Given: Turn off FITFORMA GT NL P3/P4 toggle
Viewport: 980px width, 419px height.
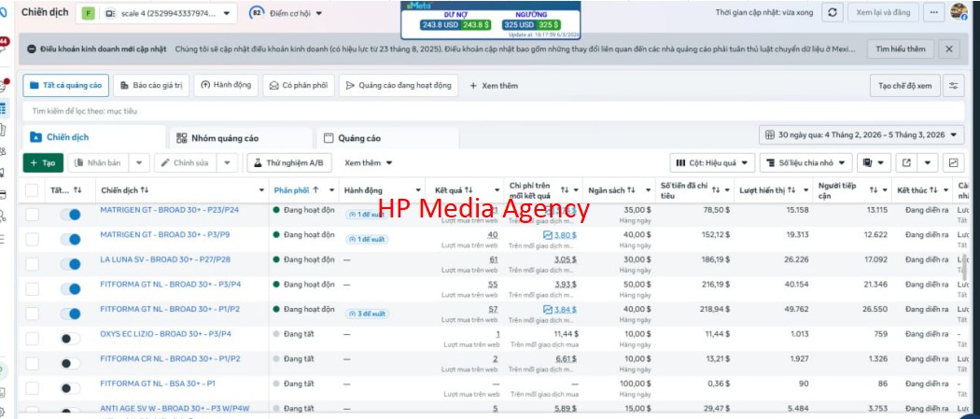Looking at the screenshot, I should pyautogui.click(x=71, y=289).
